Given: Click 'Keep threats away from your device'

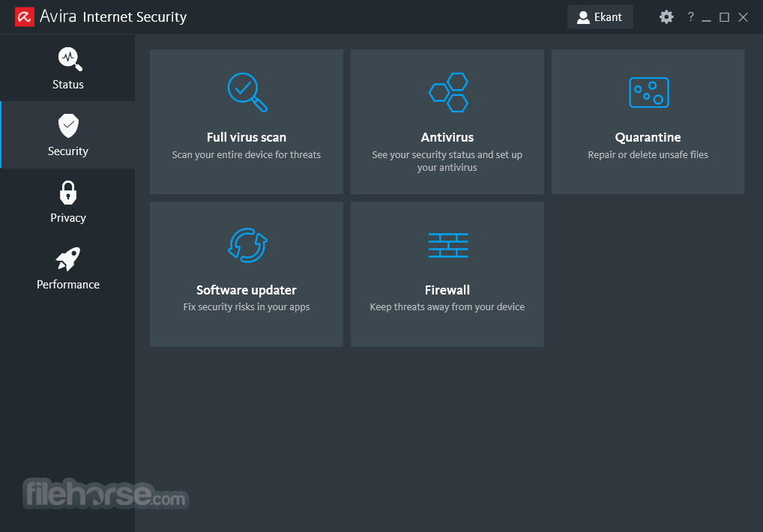Looking at the screenshot, I should tap(447, 307).
